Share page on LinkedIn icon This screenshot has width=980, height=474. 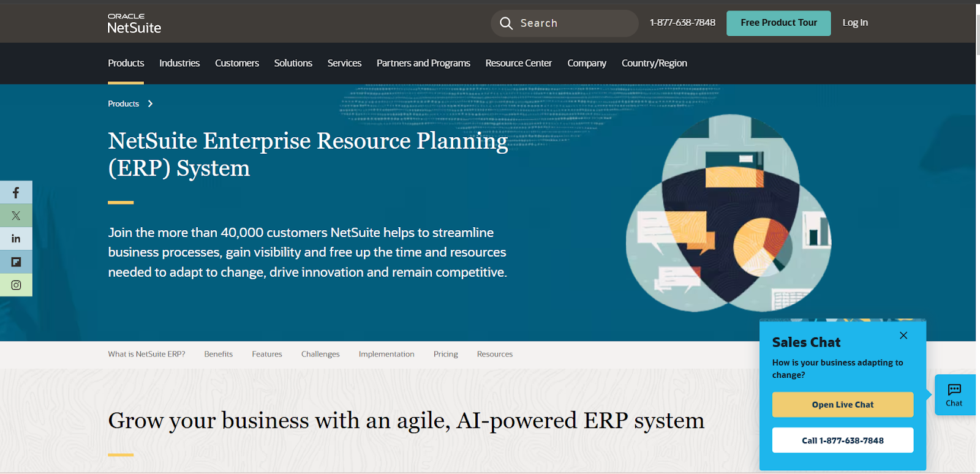(x=16, y=239)
